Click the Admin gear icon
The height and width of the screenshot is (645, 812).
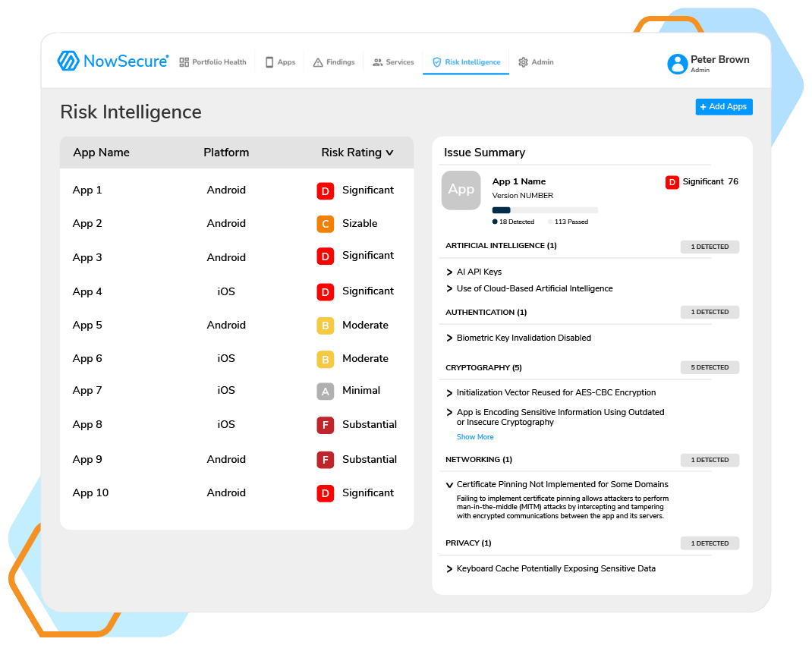pos(523,62)
